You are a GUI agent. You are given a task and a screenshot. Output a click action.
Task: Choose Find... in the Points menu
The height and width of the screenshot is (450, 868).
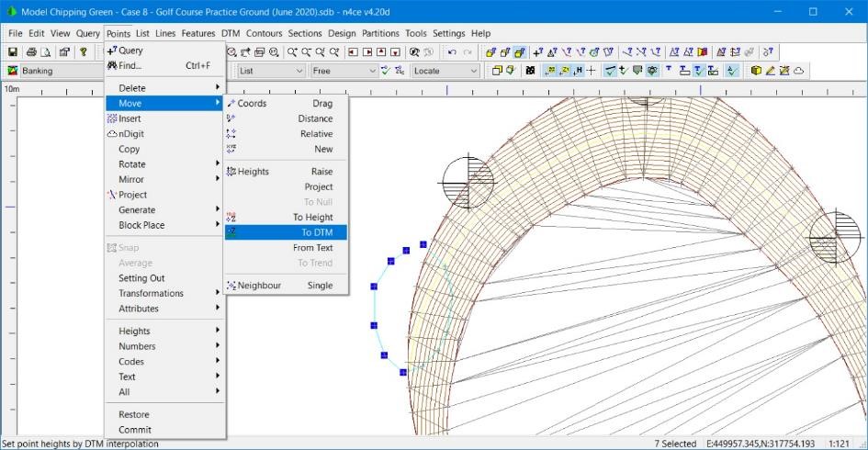click(x=165, y=65)
